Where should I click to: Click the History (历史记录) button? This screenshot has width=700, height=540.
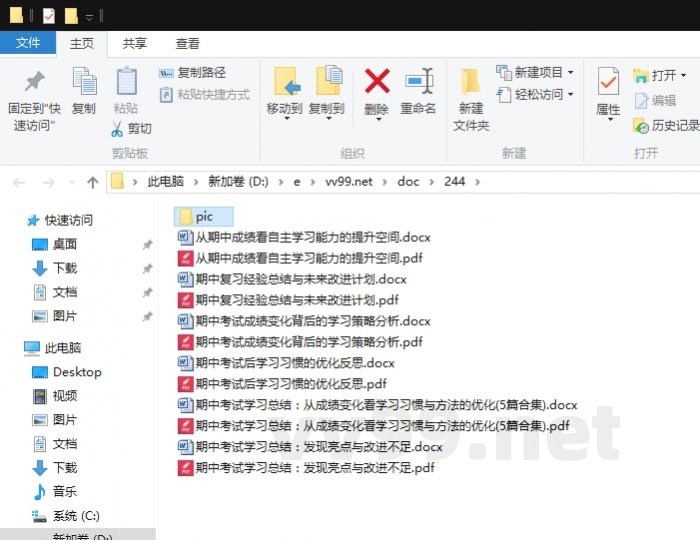coord(666,126)
